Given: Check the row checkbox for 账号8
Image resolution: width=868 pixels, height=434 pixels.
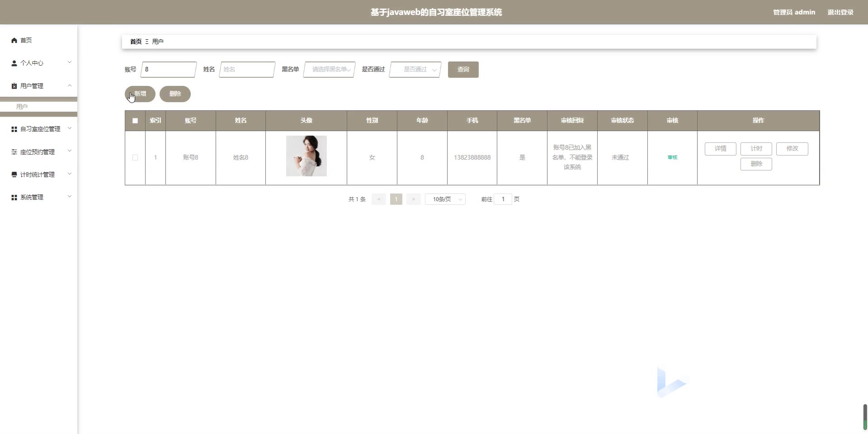Looking at the screenshot, I should pyautogui.click(x=135, y=158).
